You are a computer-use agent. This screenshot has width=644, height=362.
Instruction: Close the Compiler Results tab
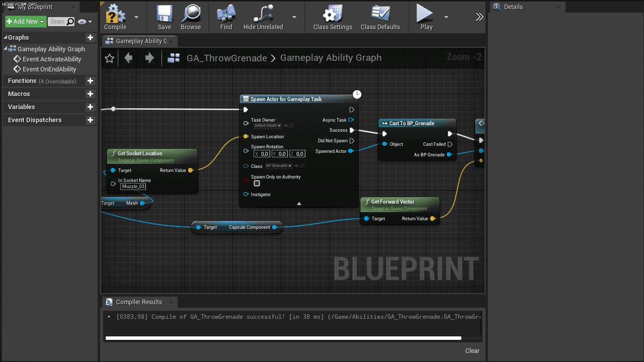(x=171, y=302)
